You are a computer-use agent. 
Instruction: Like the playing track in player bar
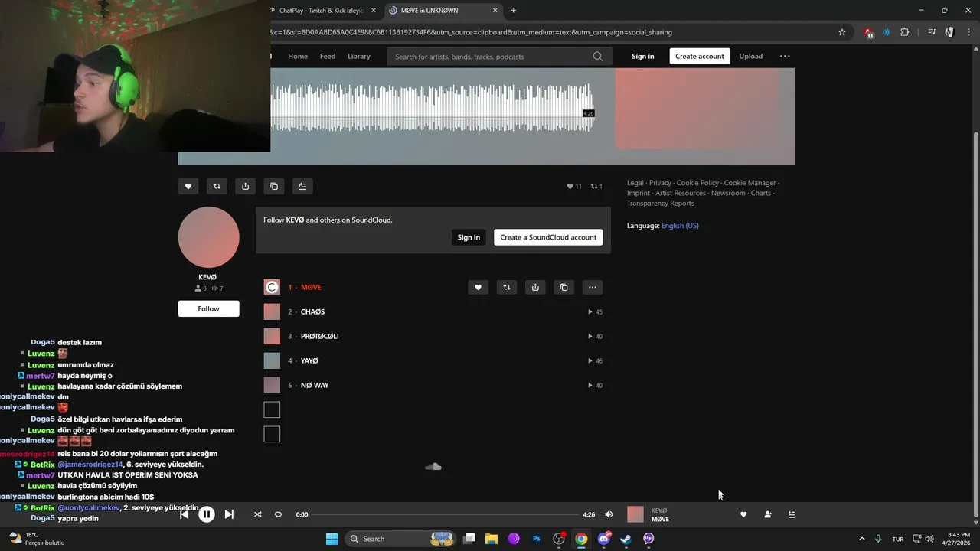743,514
